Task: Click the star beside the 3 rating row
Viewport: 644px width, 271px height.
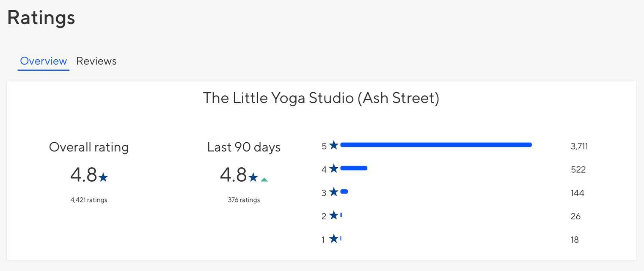Action: [334, 192]
